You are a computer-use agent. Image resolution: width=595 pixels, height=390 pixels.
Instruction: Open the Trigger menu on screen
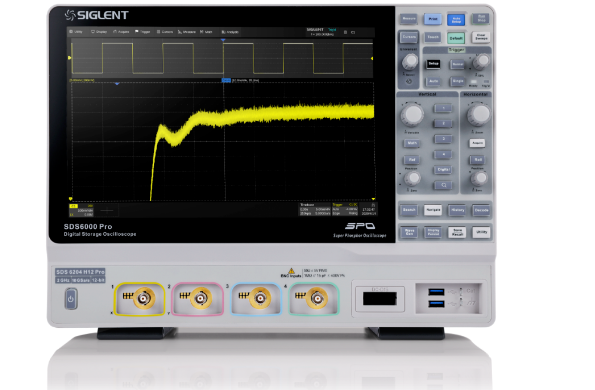tap(143, 32)
